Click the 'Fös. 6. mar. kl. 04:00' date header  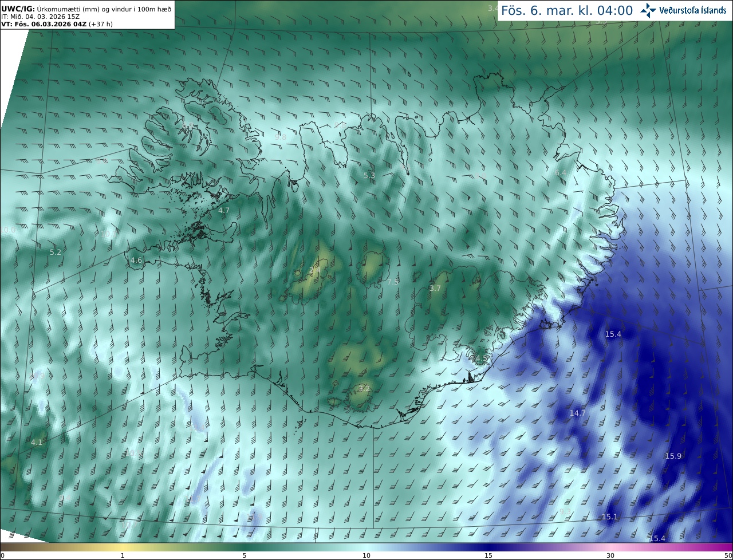(x=567, y=10)
